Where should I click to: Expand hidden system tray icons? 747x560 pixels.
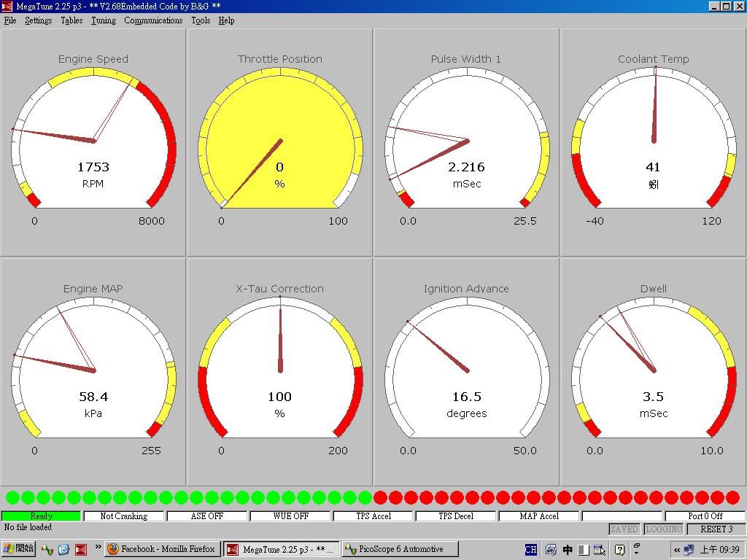point(676,550)
